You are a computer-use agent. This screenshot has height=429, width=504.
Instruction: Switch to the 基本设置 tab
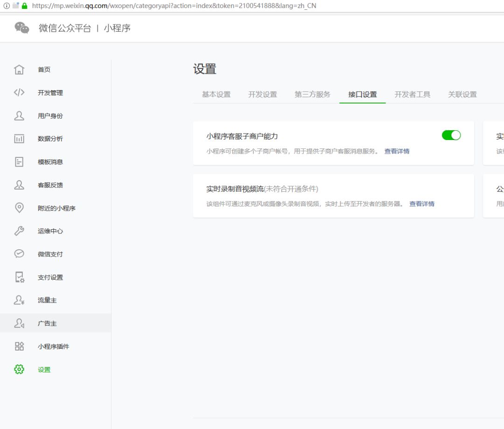click(217, 94)
